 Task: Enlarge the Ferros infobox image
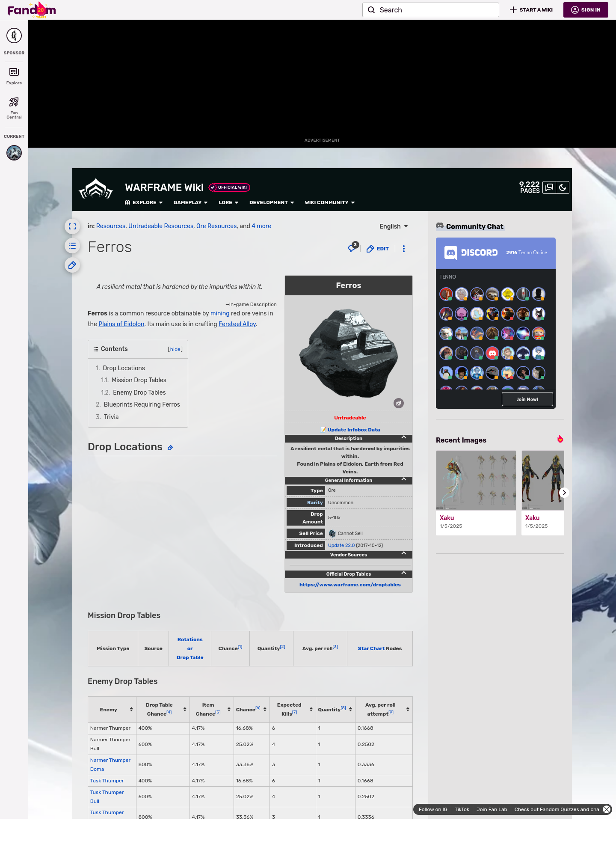click(x=399, y=403)
